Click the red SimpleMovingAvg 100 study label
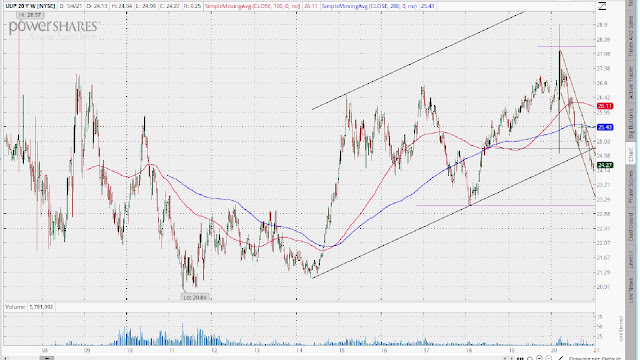The height and width of the screenshot is (360, 640). point(252,6)
